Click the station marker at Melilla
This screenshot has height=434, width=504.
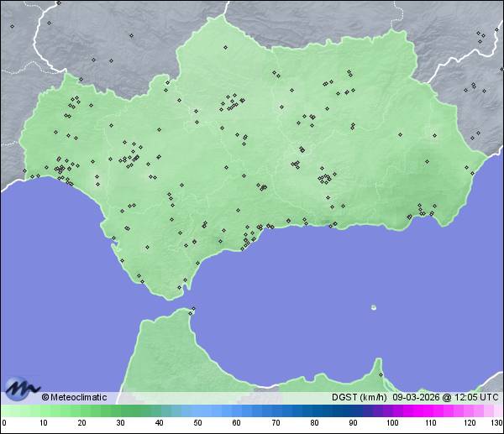tap(381, 374)
